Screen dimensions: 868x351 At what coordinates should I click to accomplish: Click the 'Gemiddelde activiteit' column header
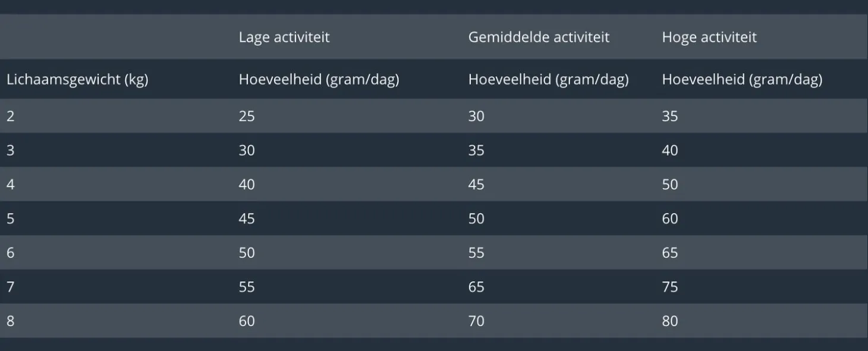(539, 37)
